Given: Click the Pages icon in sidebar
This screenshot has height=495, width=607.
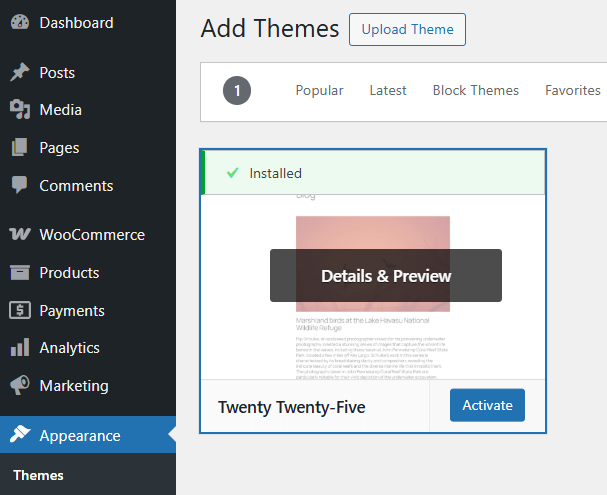Looking at the screenshot, I should click(19, 148).
